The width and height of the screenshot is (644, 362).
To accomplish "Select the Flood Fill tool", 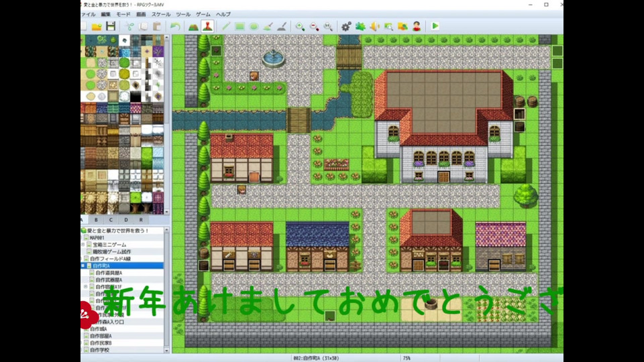I will pyautogui.click(x=268, y=26).
